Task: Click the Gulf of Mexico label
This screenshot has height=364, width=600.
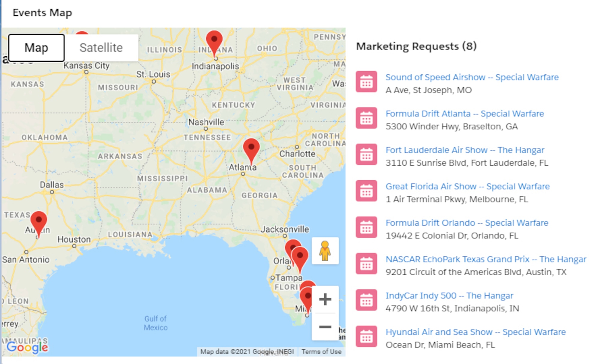Action: point(155,323)
